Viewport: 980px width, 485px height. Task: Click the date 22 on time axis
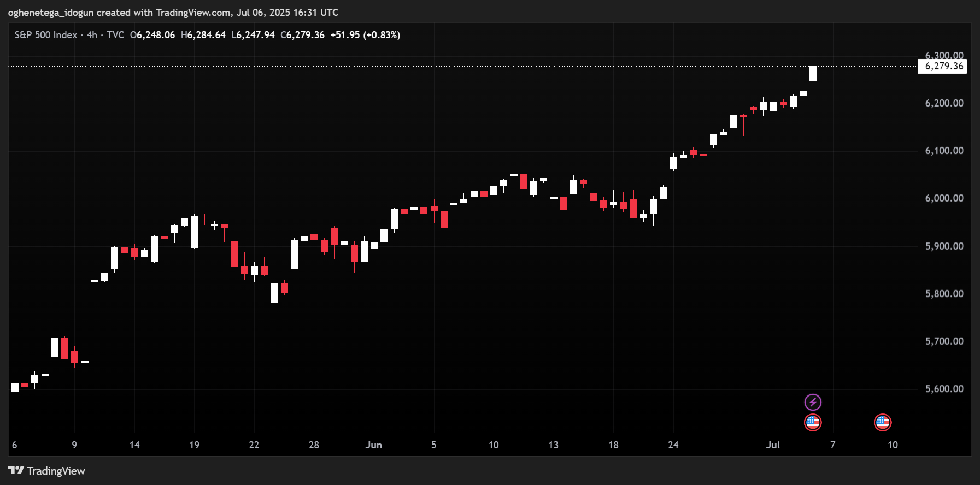tap(254, 445)
